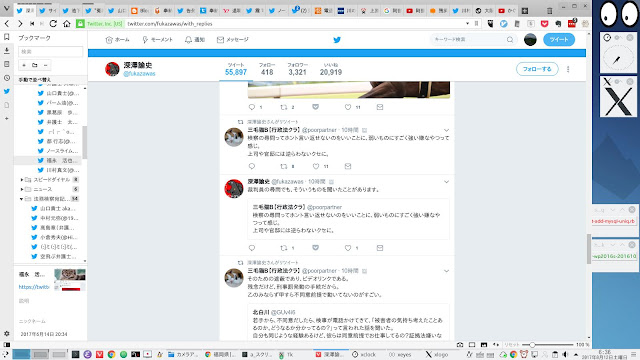
Task: Click the bookmark thumbnail preview image
Action: click(70, 280)
